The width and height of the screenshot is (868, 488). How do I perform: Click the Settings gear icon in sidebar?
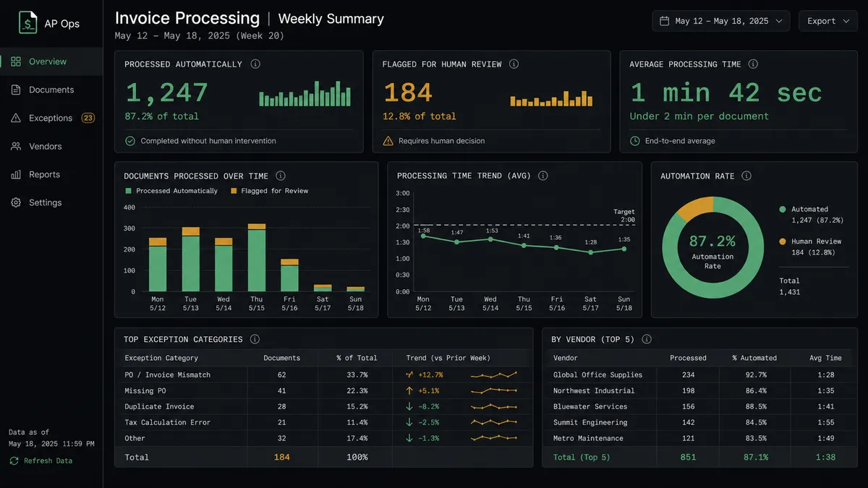[x=16, y=202]
